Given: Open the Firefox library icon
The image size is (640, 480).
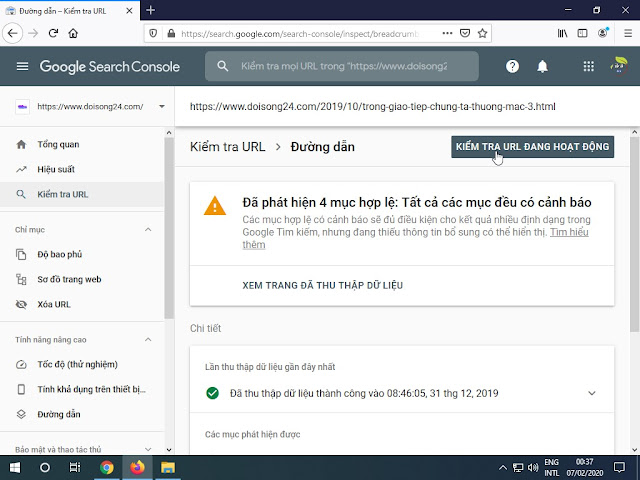Looking at the screenshot, I should (x=562, y=33).
